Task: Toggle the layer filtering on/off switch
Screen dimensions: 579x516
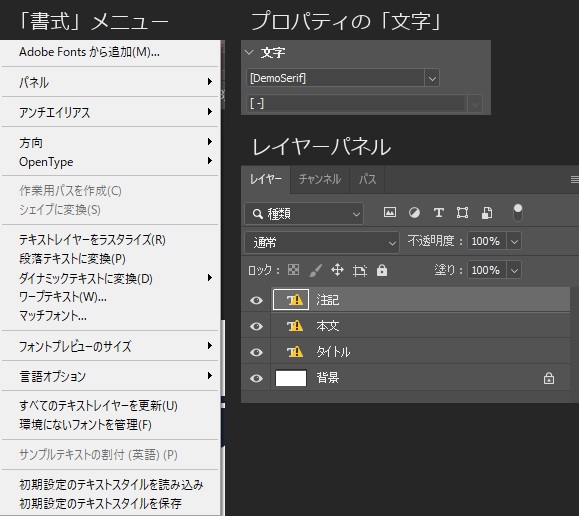Action: coord(518,213)
